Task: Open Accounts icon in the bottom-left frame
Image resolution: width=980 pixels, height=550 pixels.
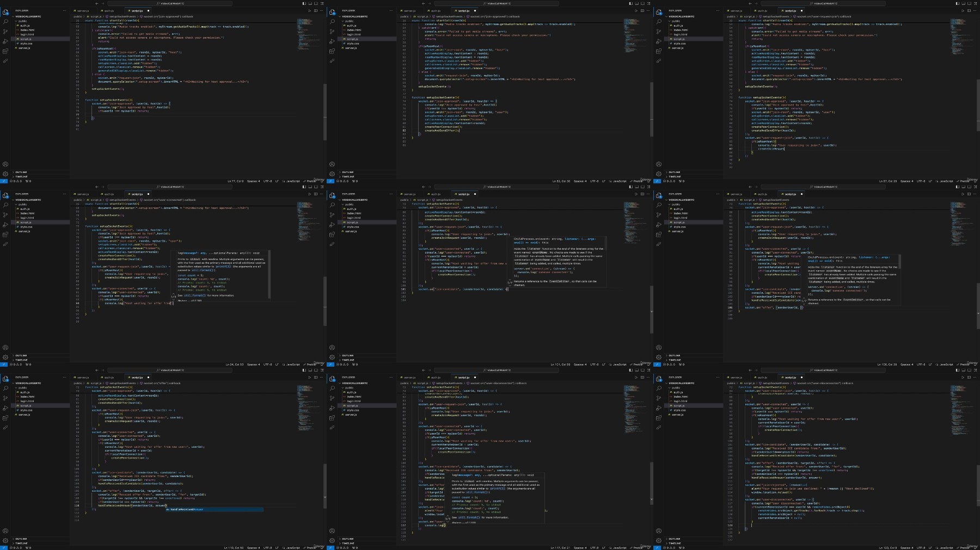Action: coord(5,530)
